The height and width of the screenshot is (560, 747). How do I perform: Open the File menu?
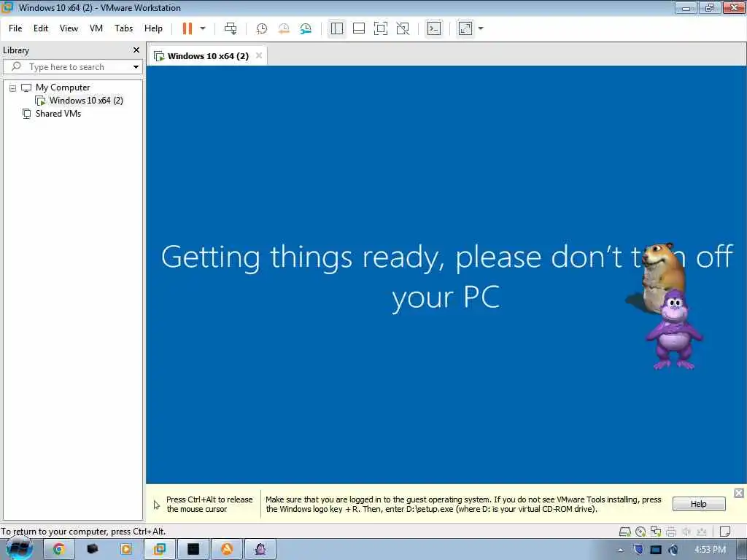point(15,28)
